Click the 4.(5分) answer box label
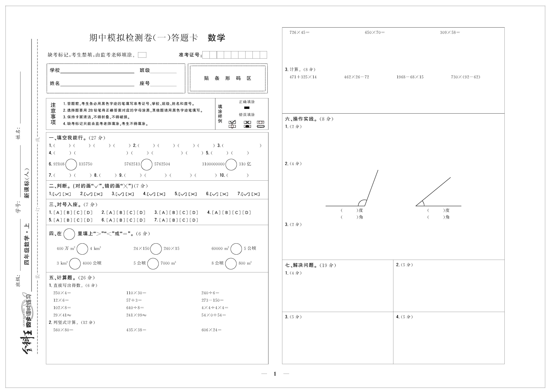554x392 pixels. [x=405, y=317]
